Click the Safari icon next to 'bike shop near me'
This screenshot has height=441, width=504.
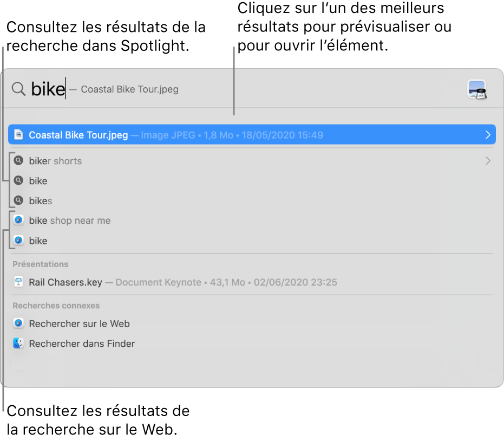18,220
